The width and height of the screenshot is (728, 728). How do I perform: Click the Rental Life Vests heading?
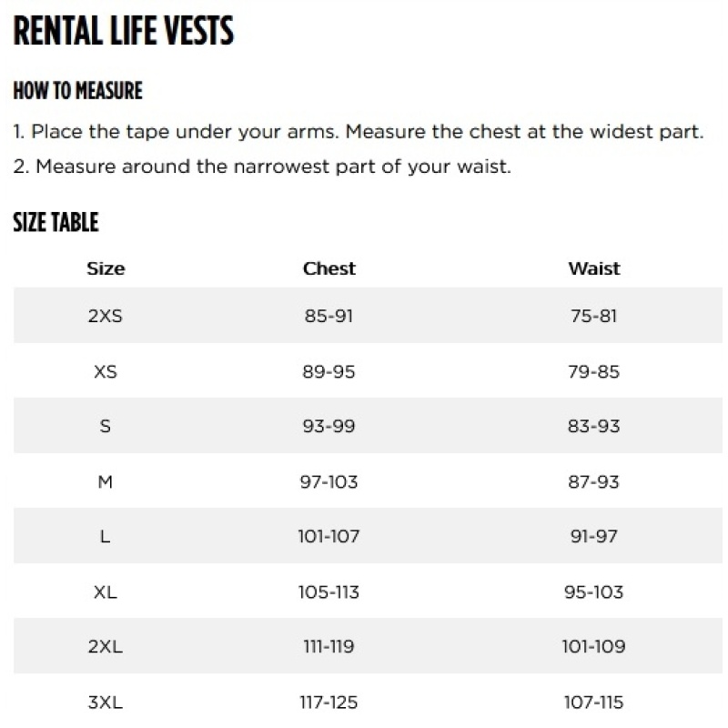[124, 31]
